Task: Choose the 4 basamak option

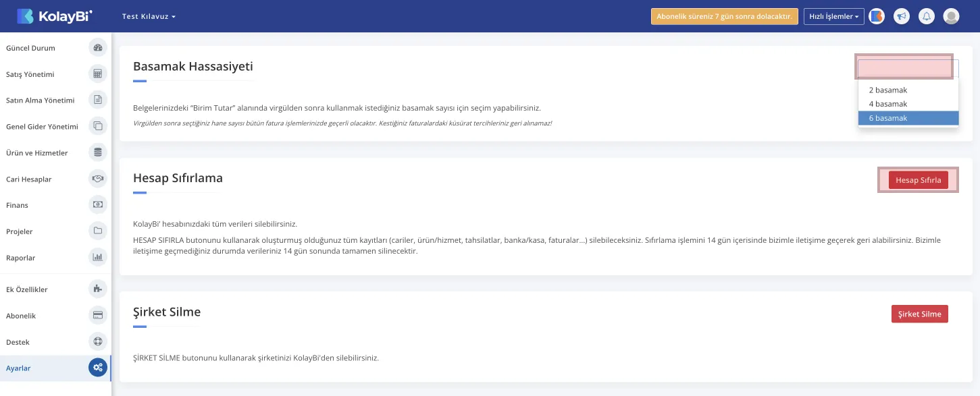Action: point(908,104)
